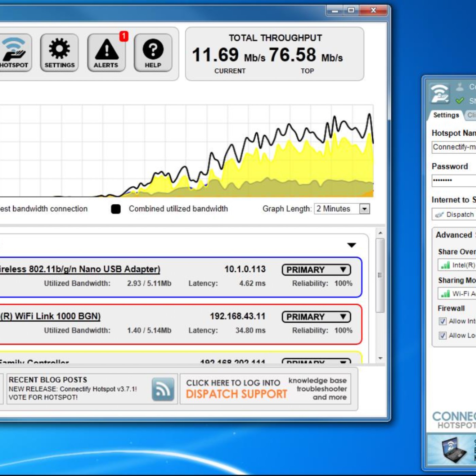Click the 2.93 / 5.11Mb bandwidth value
This screenshot has width=476, height=476.
(x=149, y=283)
